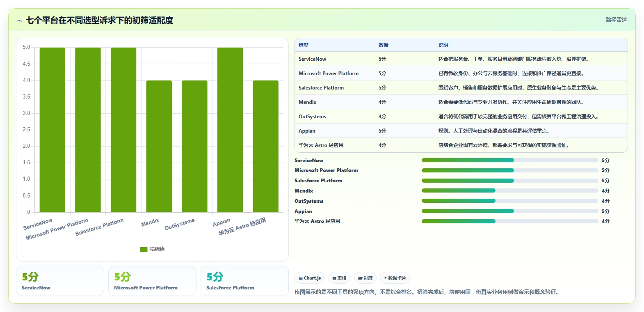Click the 说明 table column header
644x312 pixels.
pyautogui.click(x=443, y=45)
